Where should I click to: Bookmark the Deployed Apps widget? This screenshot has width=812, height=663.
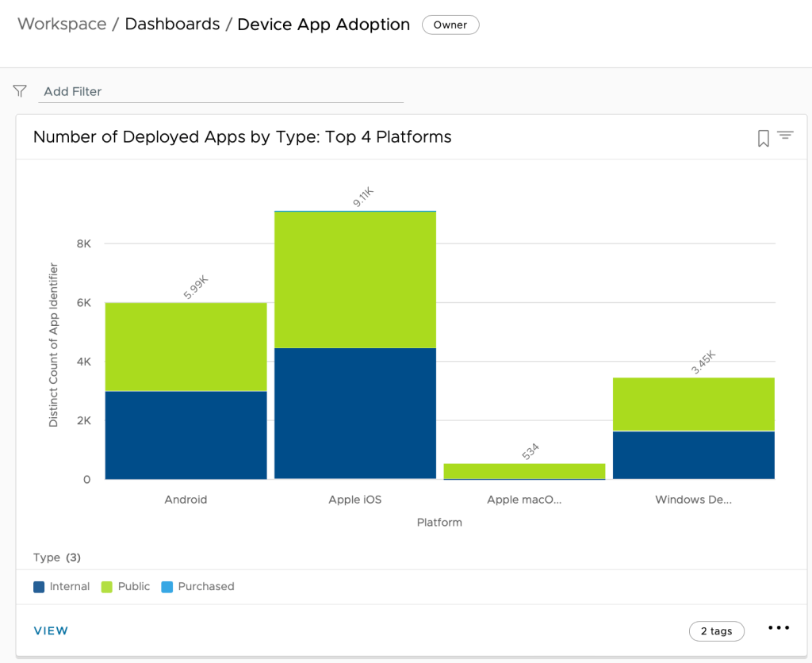pyautogui.click(x=763, y=139)
